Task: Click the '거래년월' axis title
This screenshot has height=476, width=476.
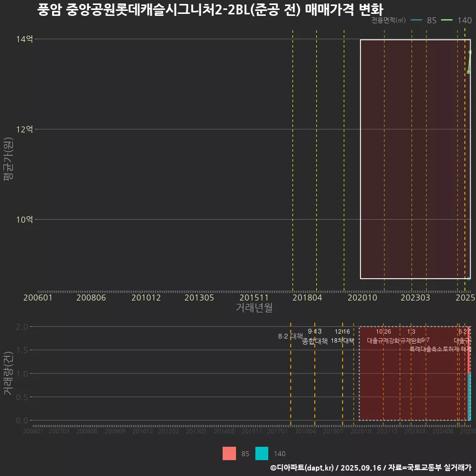Action: click(254, 307)
